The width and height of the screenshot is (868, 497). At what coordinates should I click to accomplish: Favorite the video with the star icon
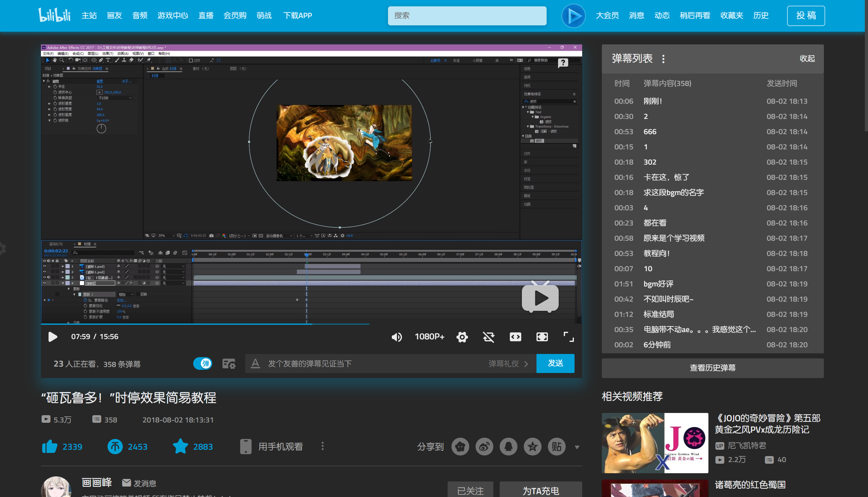[x=180, y=447]
